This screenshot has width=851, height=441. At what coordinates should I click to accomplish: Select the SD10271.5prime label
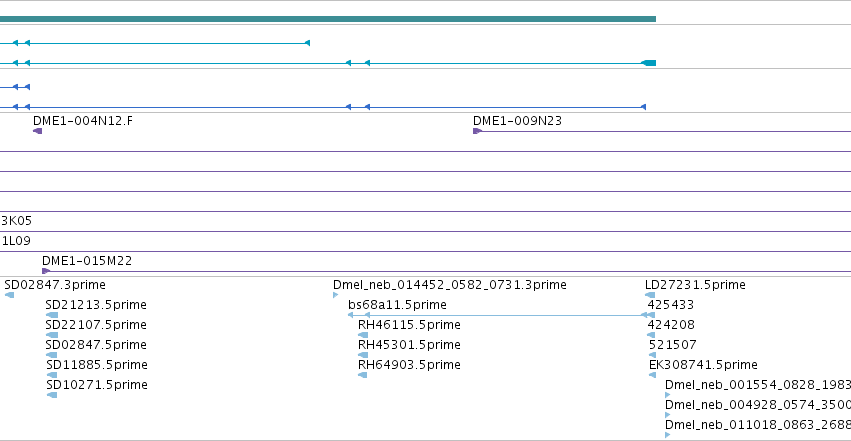tap(97, 385)
